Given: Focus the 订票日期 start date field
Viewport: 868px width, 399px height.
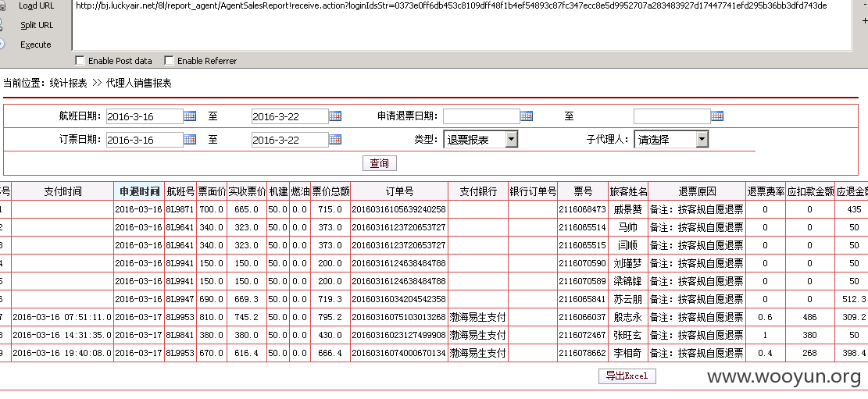Looking at the screenshot, I should (144, 140).
